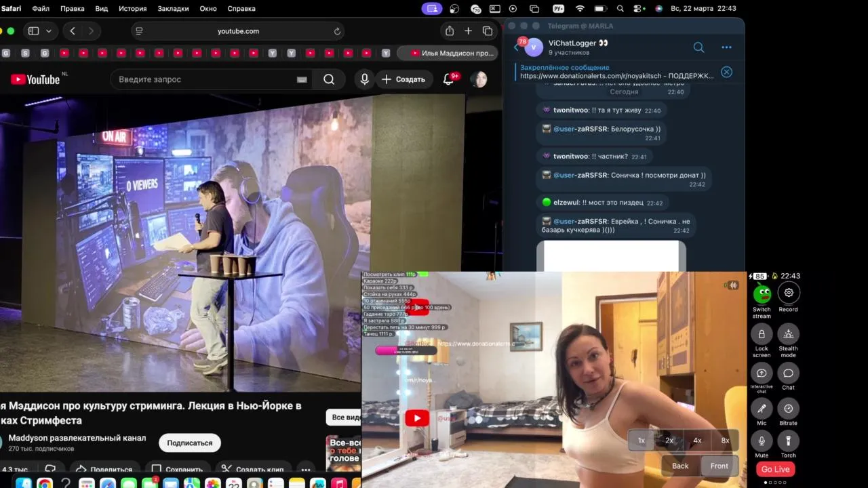The height and width of the screenshot is (488, 868).
Task: Select 2x camera zoom
Action: 669,441
